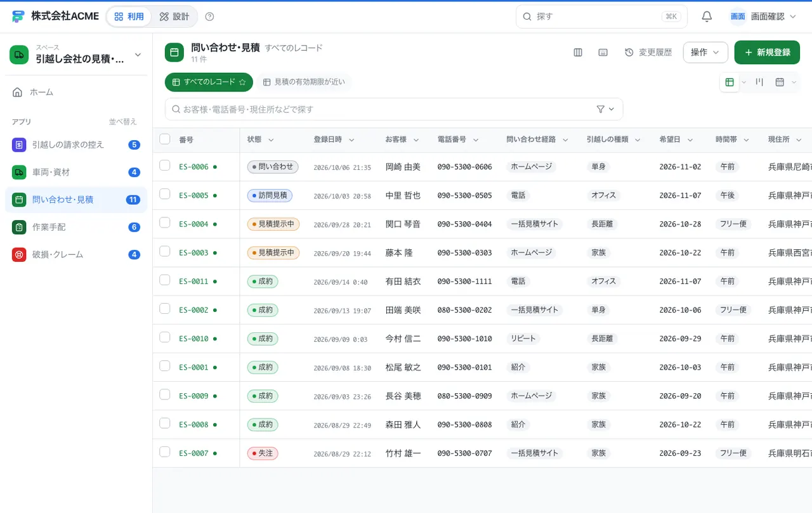Open the notifications bell

[x=707, y=16]
